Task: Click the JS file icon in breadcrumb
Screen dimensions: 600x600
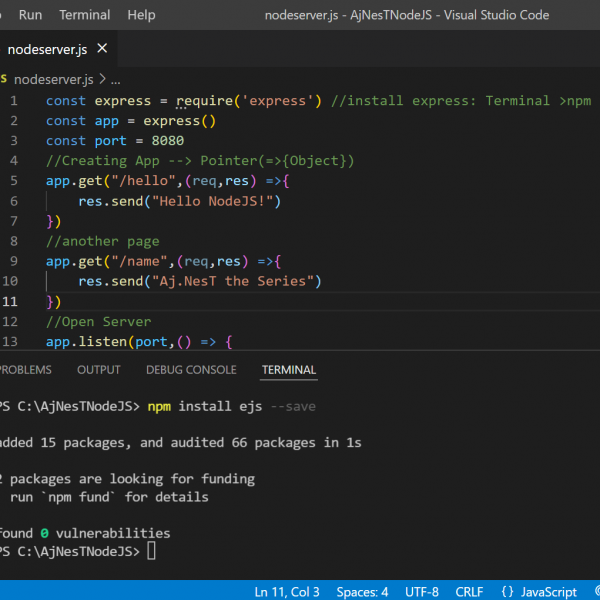Action: pos(3,79)
